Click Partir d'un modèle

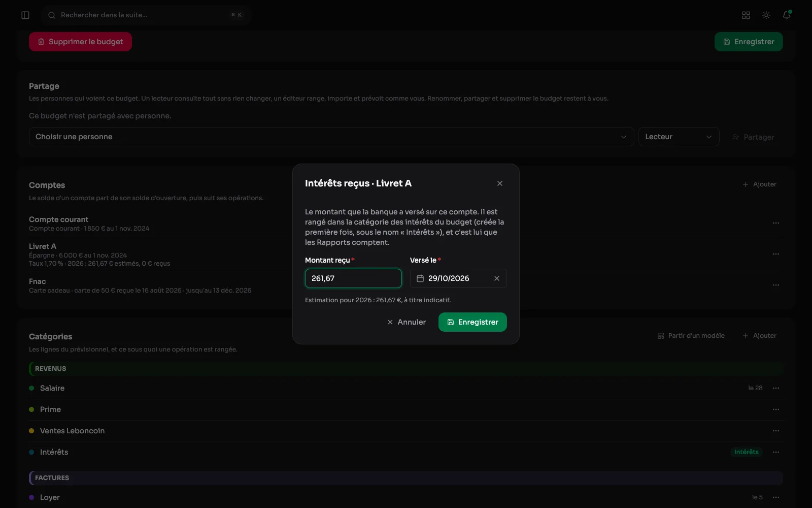click(691, 336)
